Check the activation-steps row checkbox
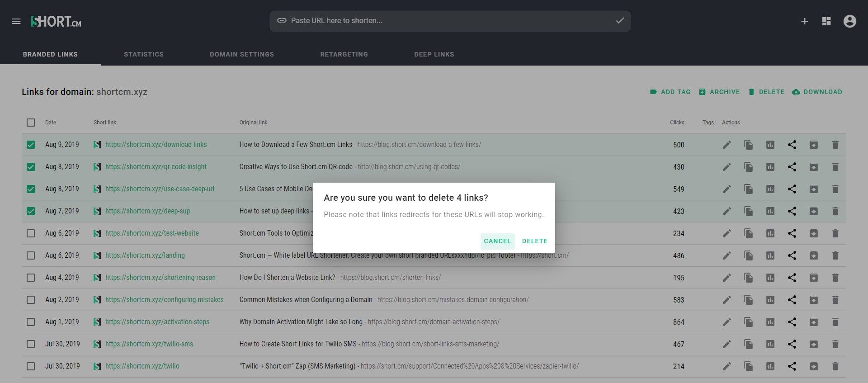Screen dimensions: 868x383 point(30,322)
